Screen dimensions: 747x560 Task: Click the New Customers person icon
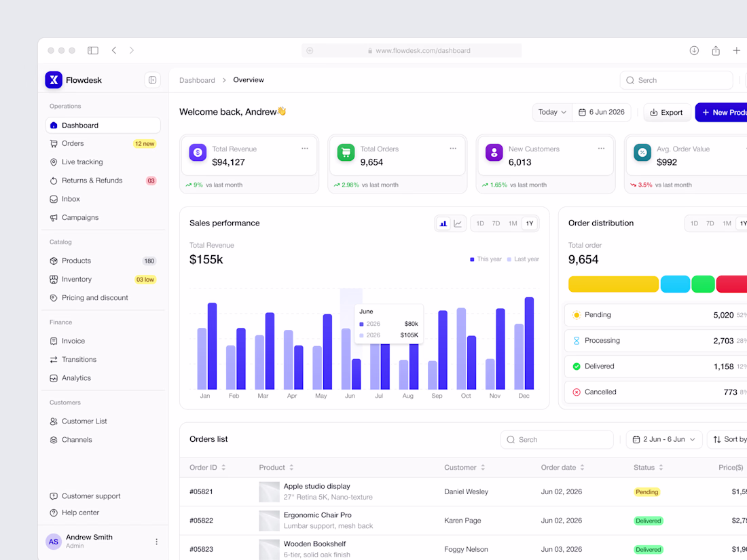tap(494, 152)
